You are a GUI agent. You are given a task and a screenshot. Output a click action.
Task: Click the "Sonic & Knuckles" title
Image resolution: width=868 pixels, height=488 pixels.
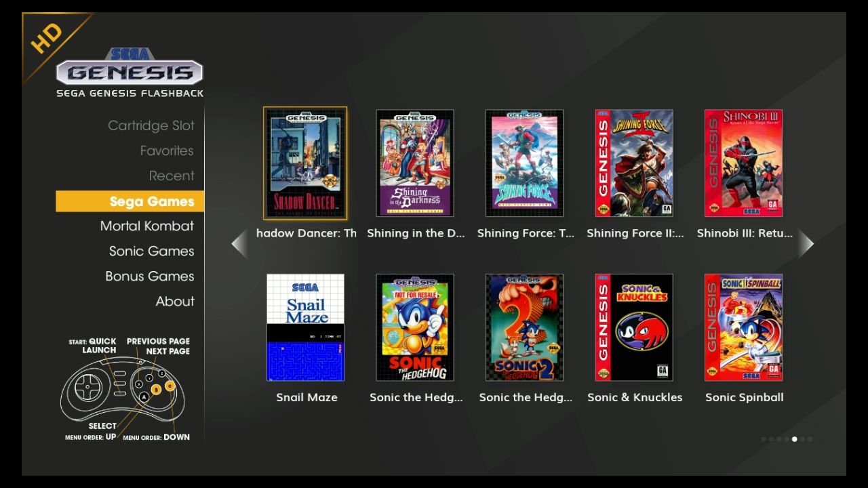pos(635,397)
